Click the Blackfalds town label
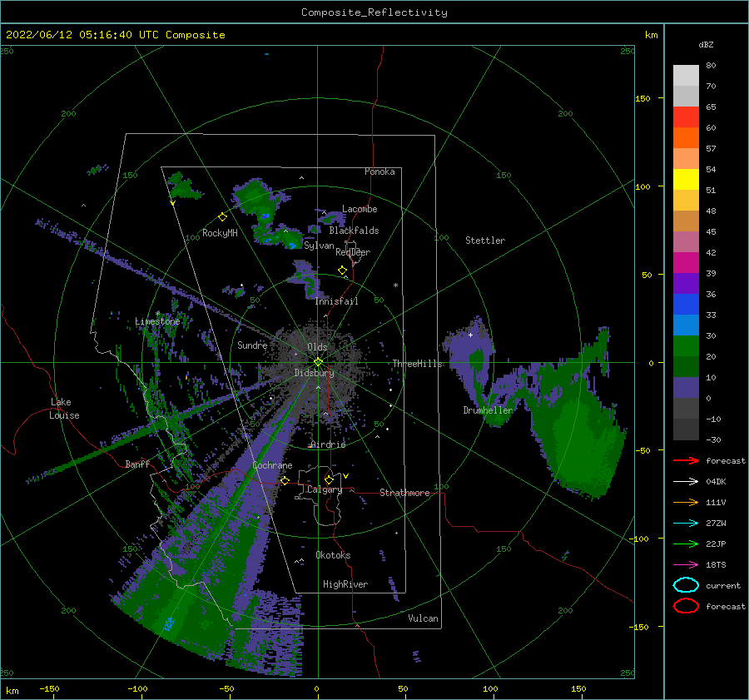749x700 pixels. tap(354, 231)
